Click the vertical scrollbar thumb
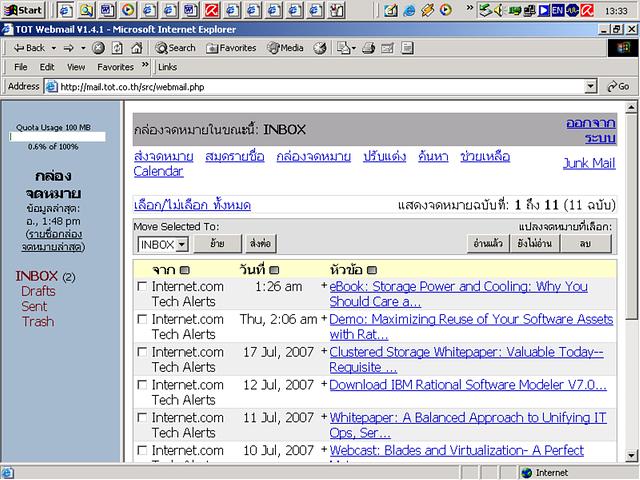Viewport: 640px width, 480px height. 631,217
